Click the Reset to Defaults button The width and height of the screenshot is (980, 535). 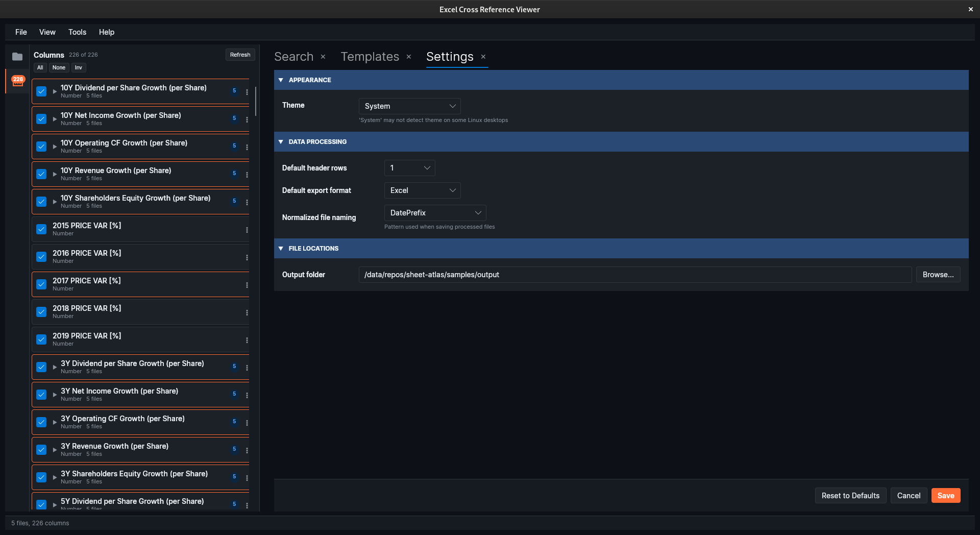point(850,495)
